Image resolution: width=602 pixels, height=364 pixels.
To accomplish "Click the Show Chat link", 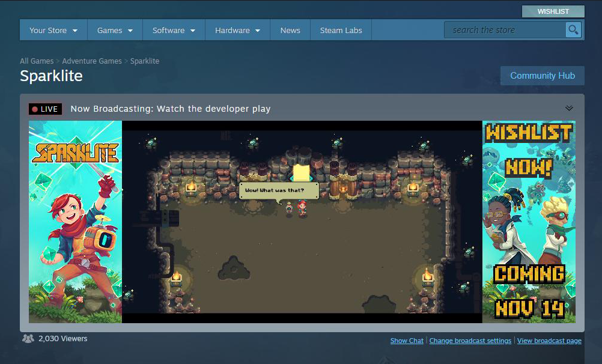I will 407,341.
